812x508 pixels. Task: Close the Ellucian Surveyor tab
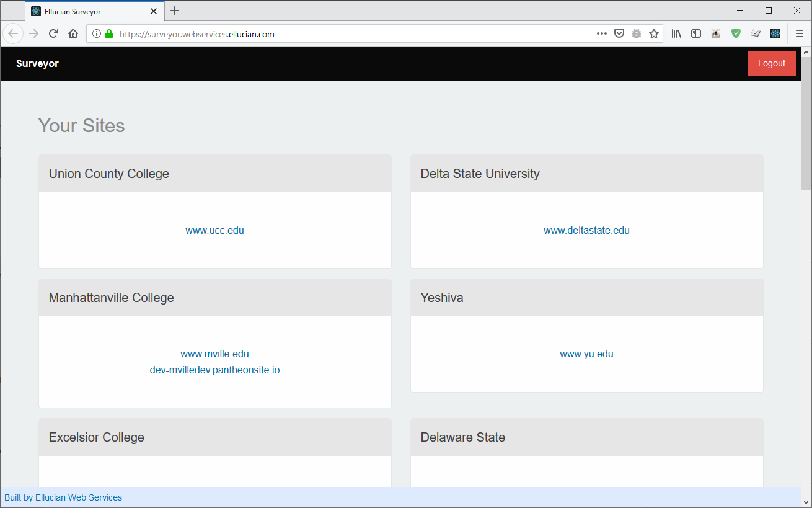(154, 11)
